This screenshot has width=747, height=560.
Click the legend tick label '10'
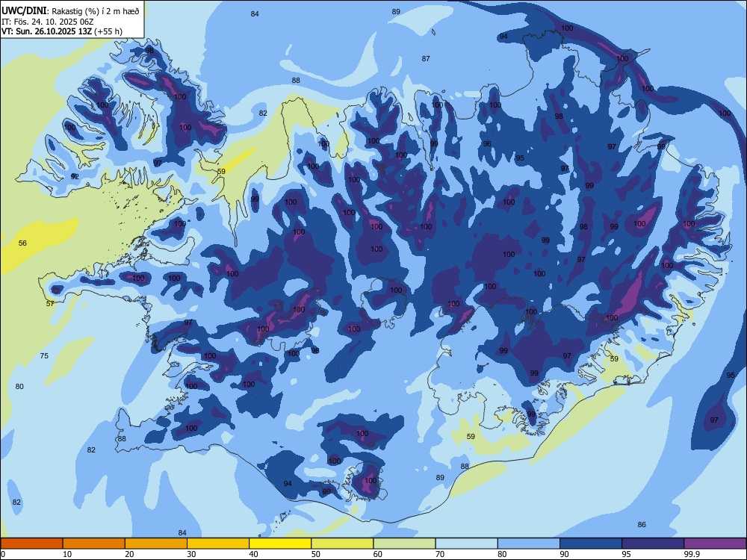[x=67, y=554]
